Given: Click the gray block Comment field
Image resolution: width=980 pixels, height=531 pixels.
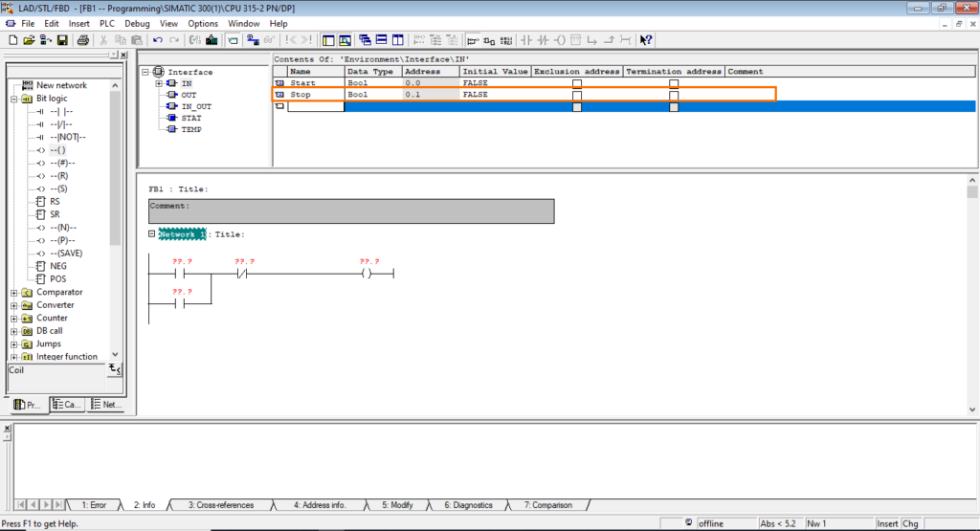Looking at the screenshot, I should coord(351,211).
